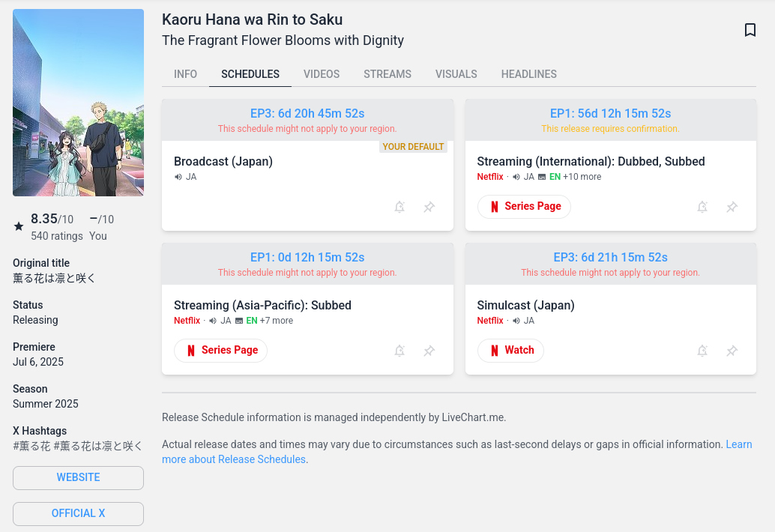Expand '+10 more' languages in International card
The image size is (775, 532).
coord(582,177)
